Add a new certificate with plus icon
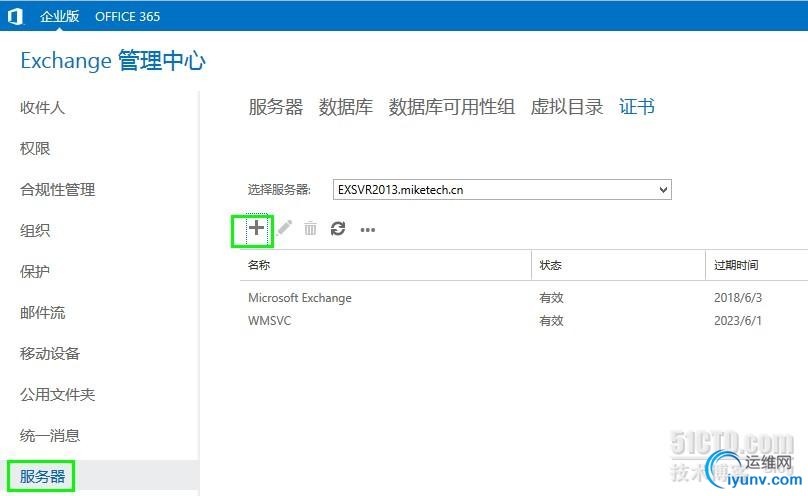Image resolution: width=808 pixels, height=496 pixels. [256, 228]
